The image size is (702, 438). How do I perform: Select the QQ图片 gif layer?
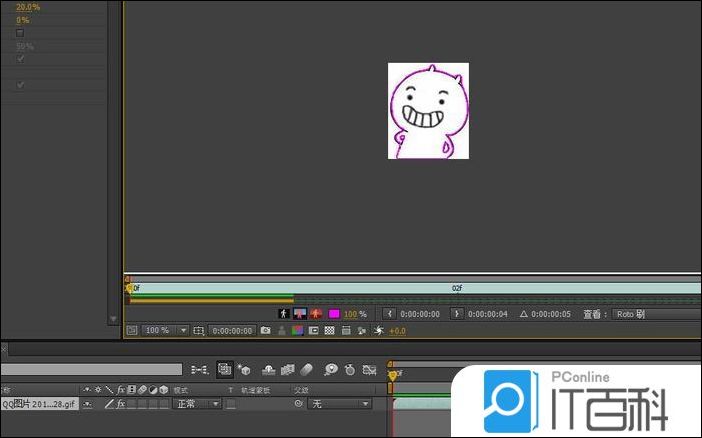pyautogui.click(x=38, y=404)
